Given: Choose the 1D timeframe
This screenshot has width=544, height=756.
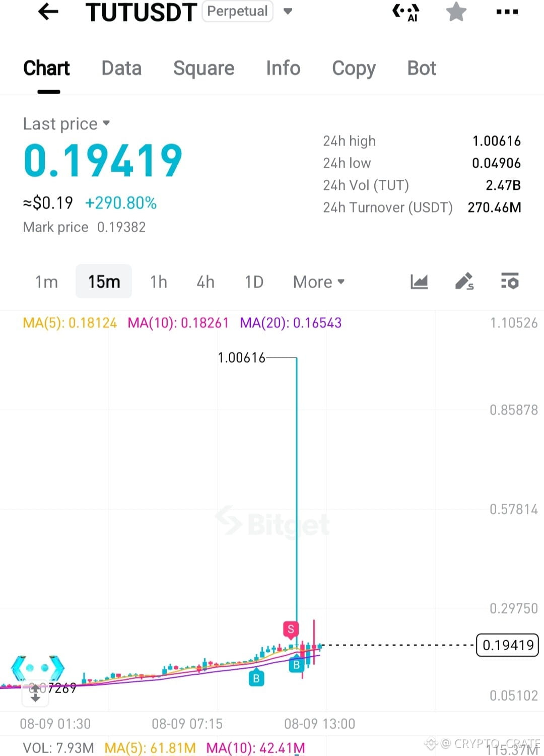Looking at the screenshot, I should click(254, 282).
